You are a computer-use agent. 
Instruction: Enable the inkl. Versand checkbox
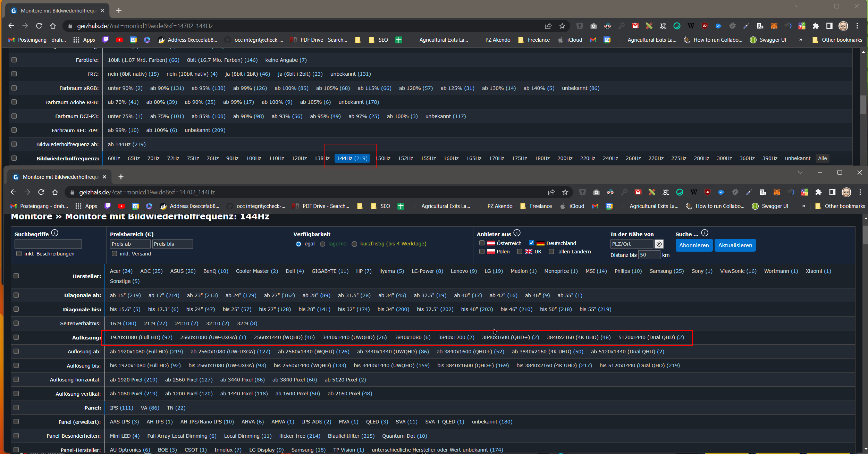[x=114, y=254]
